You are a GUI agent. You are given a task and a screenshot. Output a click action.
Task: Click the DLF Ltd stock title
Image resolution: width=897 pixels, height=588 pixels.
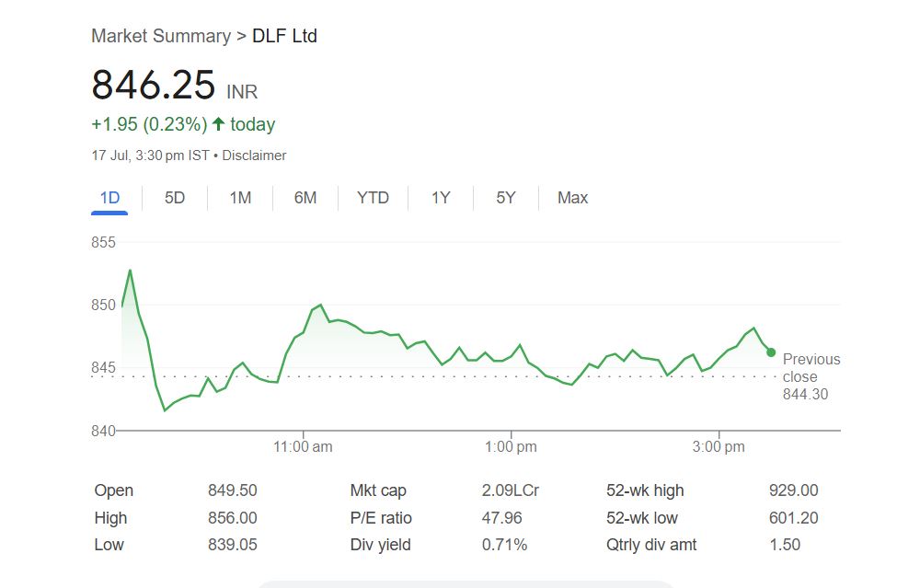284,37
